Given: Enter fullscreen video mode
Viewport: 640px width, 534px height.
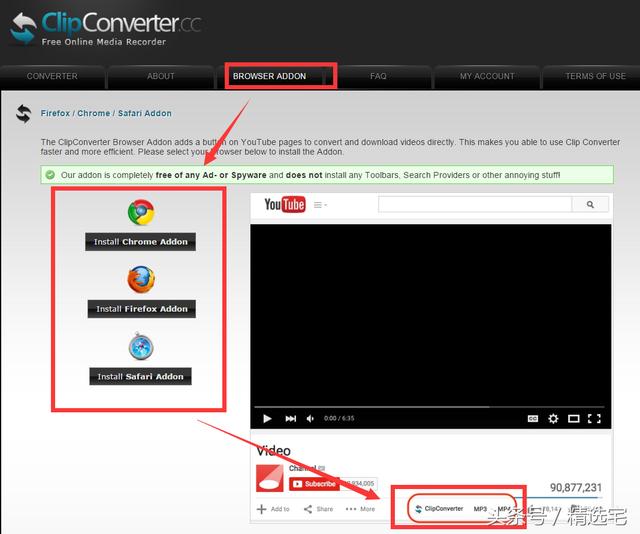Looking at the screenshot, I should (x=594, y=418).
